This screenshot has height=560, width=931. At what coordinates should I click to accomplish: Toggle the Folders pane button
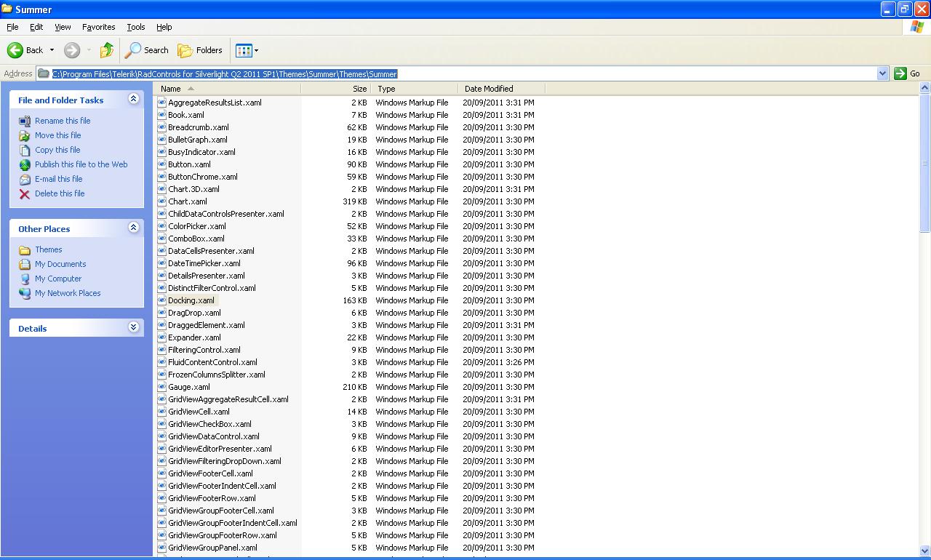(200, 50)
